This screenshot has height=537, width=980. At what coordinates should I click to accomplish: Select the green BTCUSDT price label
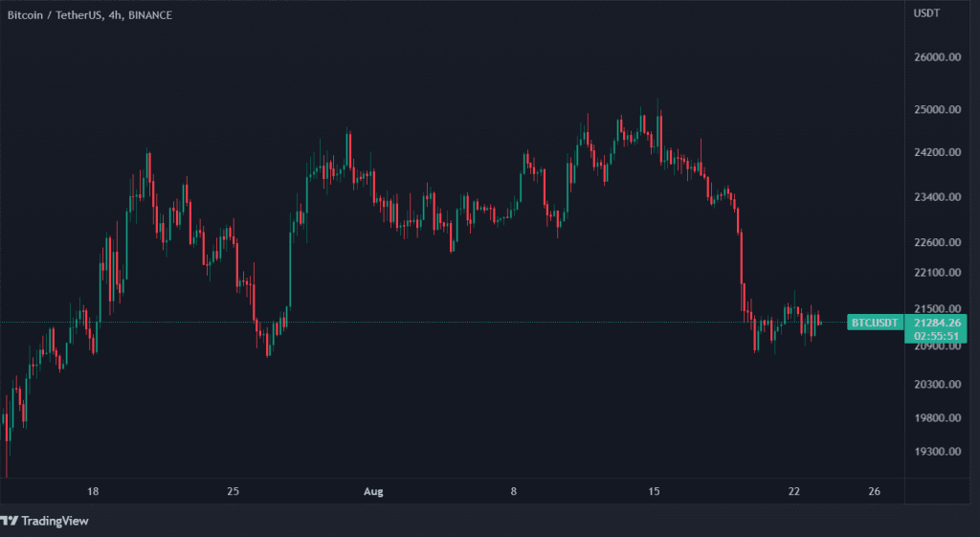point(875,323)
